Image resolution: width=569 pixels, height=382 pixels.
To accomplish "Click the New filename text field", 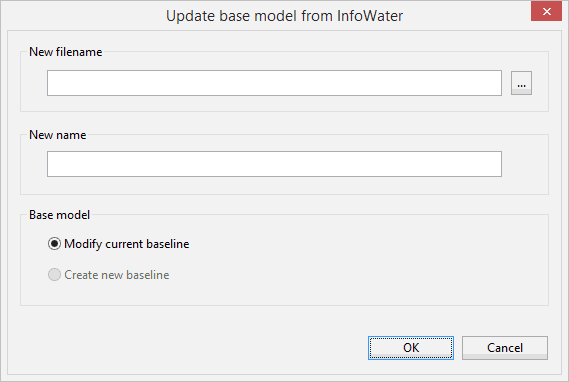I will pyautogui.click(x=274, y=83).
